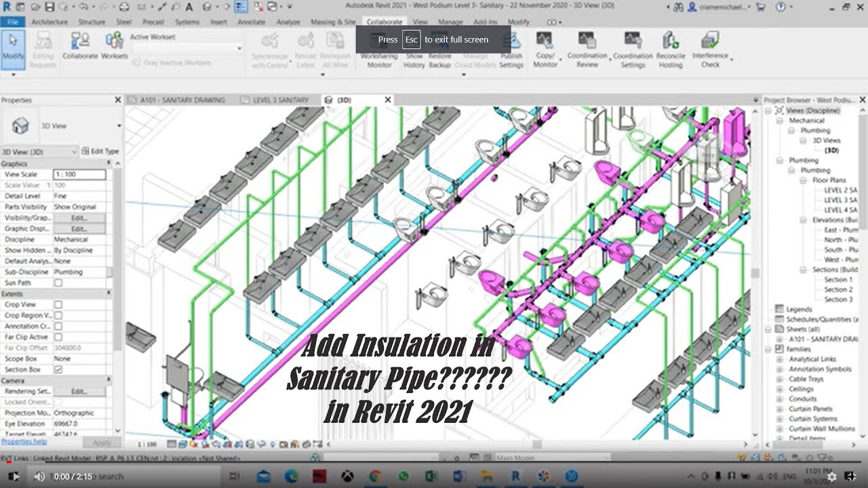The width and height of the screenshot is (868, 488).
Task: Toggle Crop Region Visible checkbox
Action: pos(58,315)
